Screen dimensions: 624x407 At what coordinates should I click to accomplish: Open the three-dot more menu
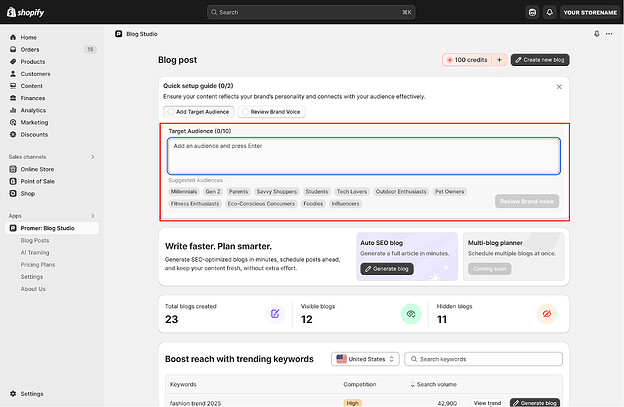pyautogui.click(x=609, y=34)
